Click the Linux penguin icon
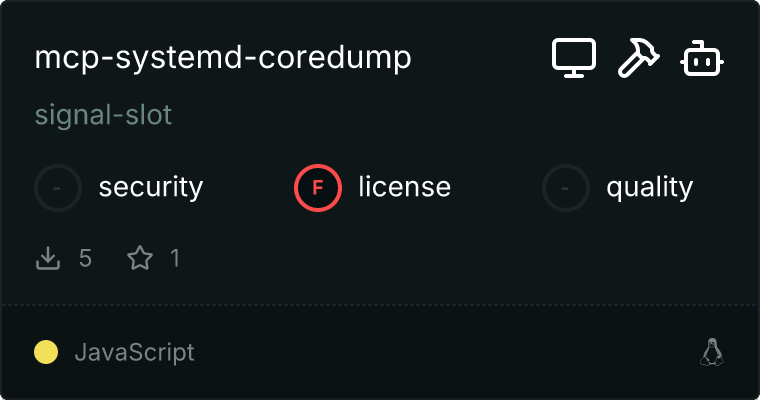 click(x=712, y=352)
